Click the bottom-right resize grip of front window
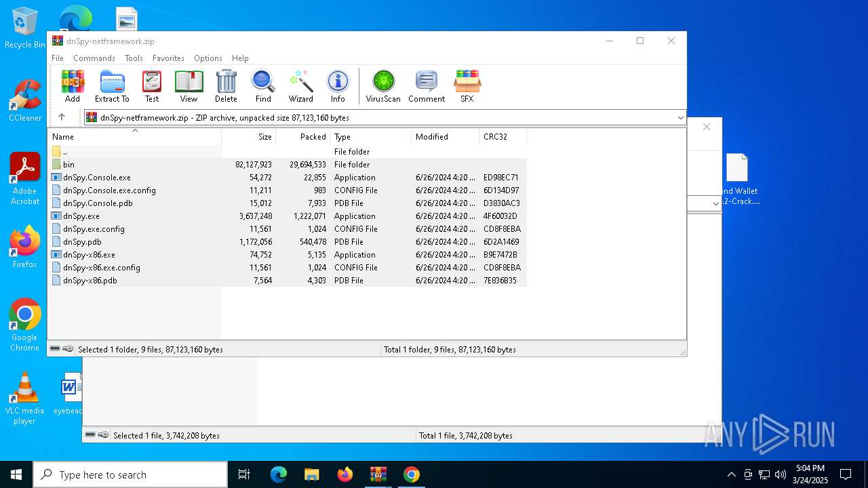Viewport: 868px width, 488px height. click(x=682, y=352)
